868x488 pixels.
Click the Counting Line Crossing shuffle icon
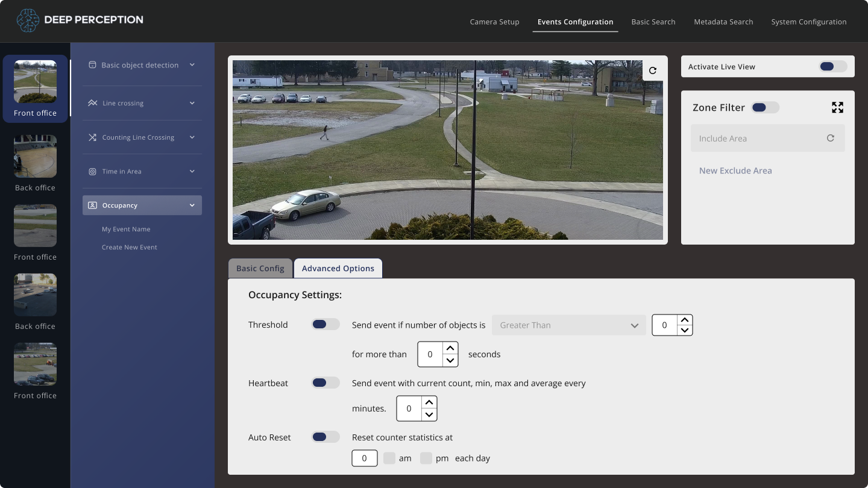(x=92, y=137)
